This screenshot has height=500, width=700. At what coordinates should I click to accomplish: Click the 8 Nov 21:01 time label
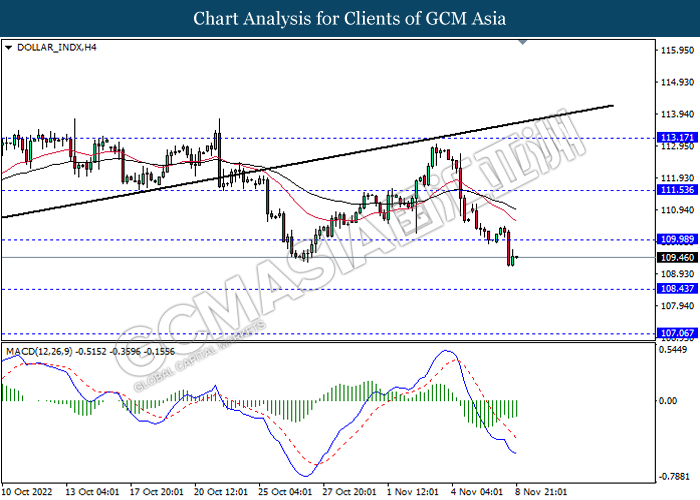coord(542,492)
